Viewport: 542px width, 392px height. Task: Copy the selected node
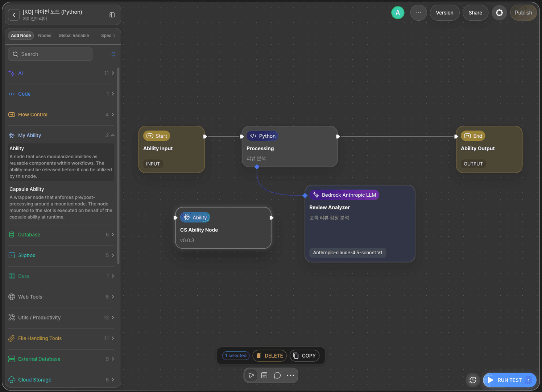[x=305, y=356]
